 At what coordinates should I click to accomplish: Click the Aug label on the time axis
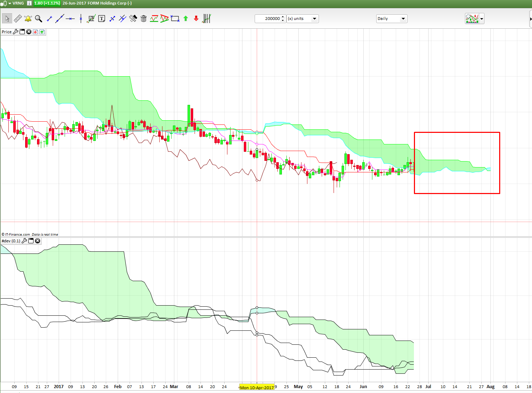[x=490, y=386]
